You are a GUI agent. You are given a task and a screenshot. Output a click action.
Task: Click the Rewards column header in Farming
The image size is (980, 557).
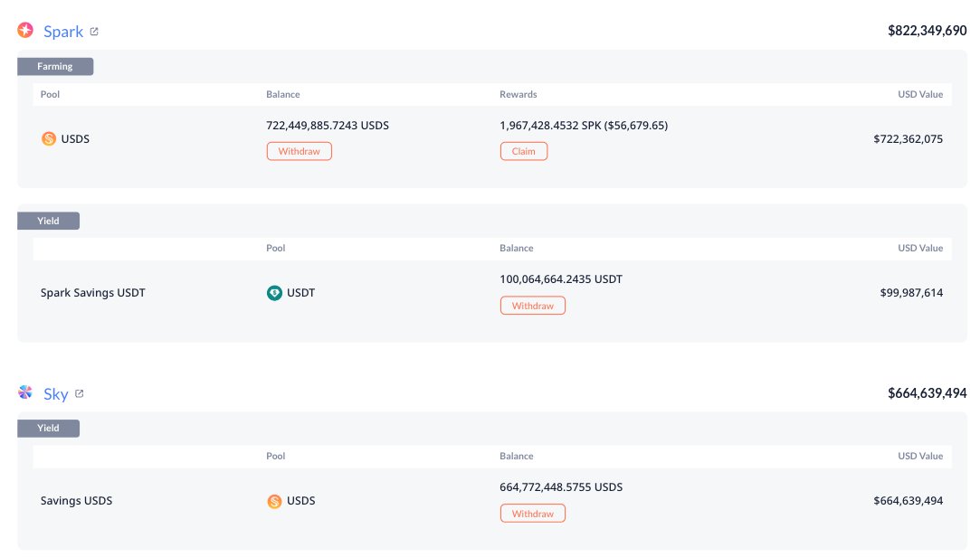(x=519, y=94)
